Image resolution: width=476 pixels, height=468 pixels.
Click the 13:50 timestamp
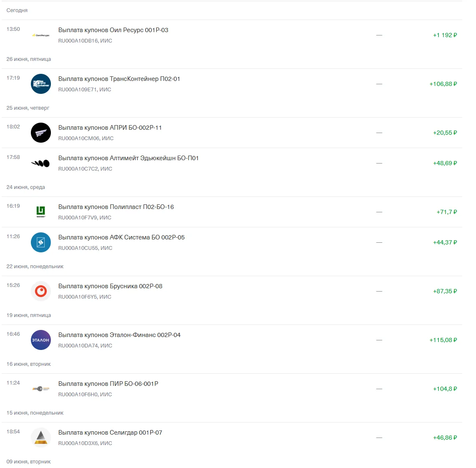point(13,29)
